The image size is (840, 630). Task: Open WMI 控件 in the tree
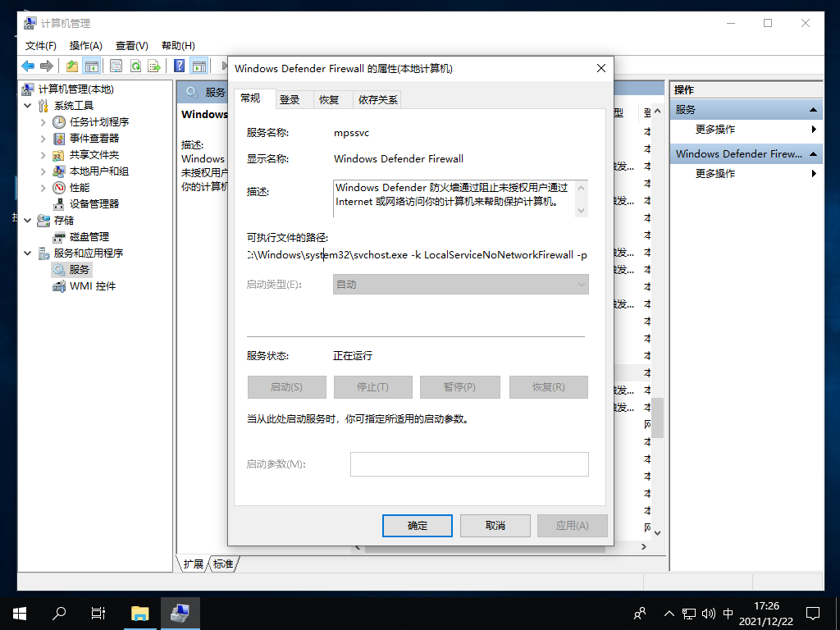pyautogui.click(x=92, y=285)
